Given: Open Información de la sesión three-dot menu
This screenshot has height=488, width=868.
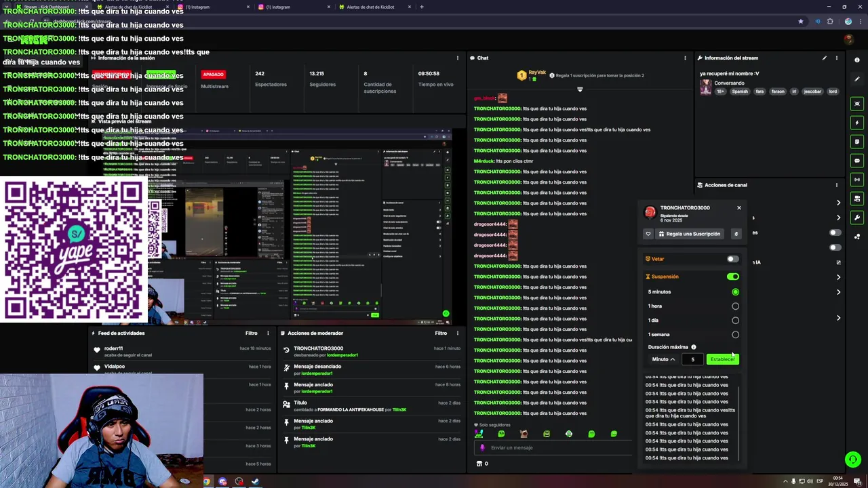Looking at the screenshot, I should coord(458,58).
